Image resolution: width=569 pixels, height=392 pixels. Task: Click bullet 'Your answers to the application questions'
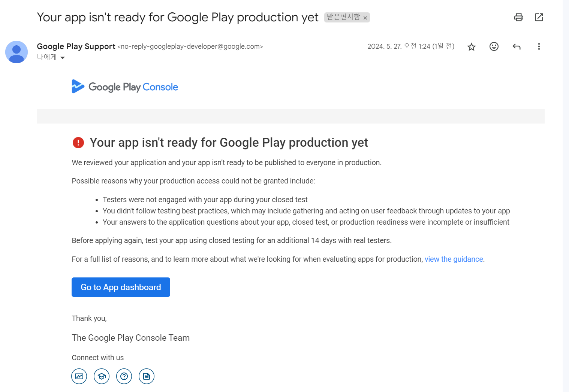click(x=306, y=222)
